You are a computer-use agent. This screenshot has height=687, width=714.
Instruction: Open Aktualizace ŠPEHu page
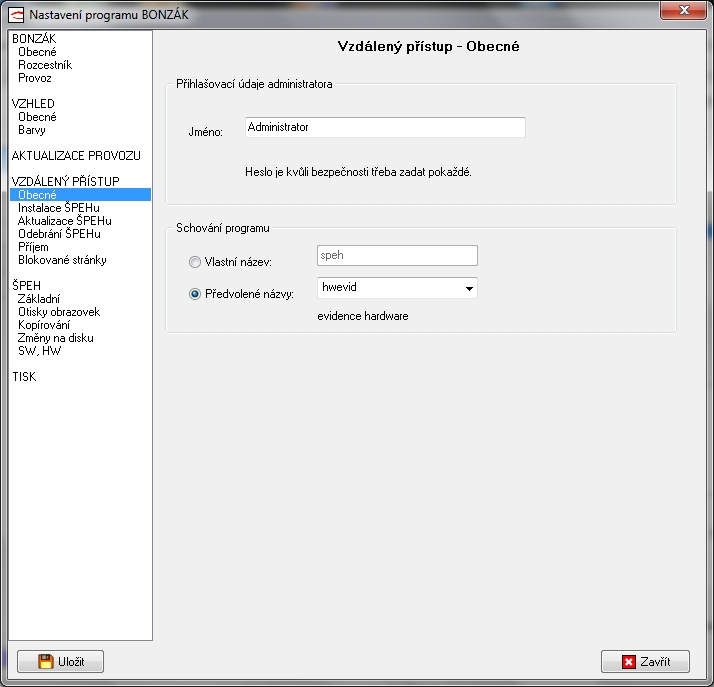pos(65,221)
